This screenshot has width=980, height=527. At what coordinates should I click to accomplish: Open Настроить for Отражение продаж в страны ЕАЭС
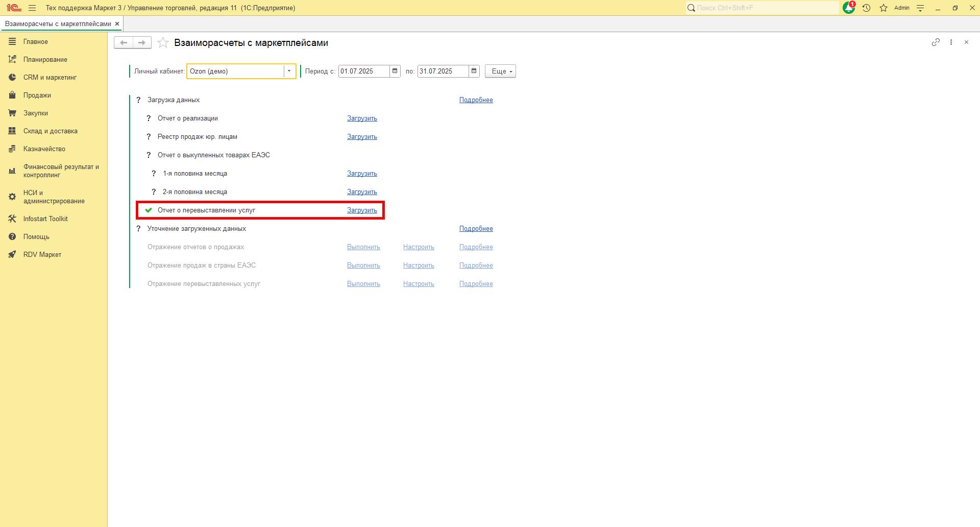419,265
